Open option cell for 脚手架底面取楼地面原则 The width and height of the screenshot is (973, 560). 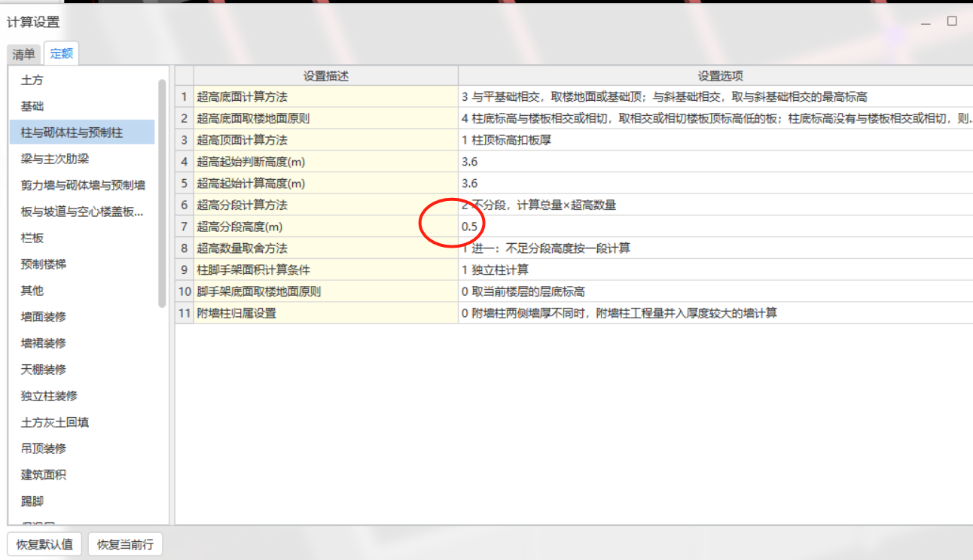[x=715, y=291]
